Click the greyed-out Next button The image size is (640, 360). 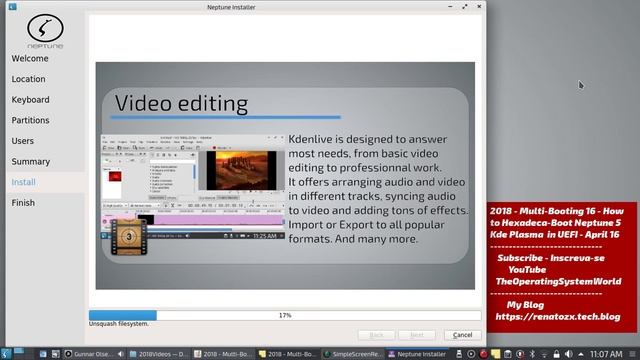(417, 335)
